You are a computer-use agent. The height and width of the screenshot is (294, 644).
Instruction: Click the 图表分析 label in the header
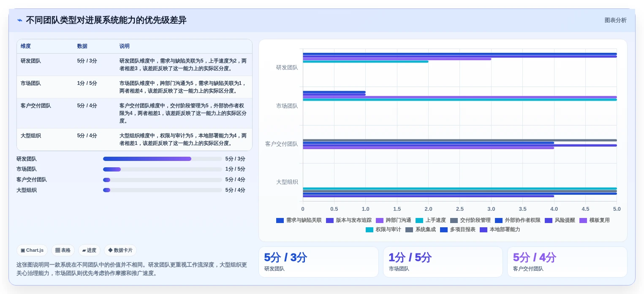pos(615,20)
